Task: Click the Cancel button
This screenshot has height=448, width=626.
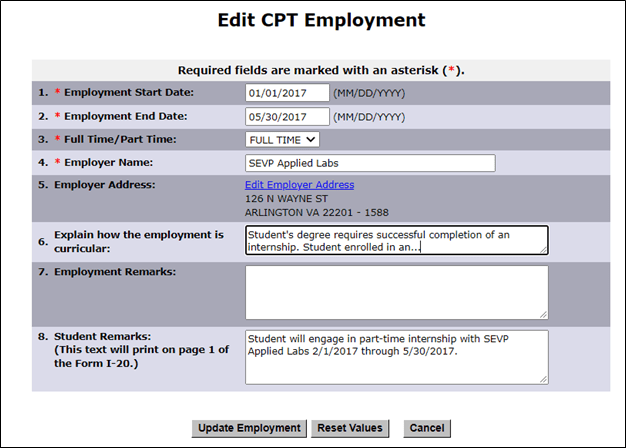Action: 424,428
